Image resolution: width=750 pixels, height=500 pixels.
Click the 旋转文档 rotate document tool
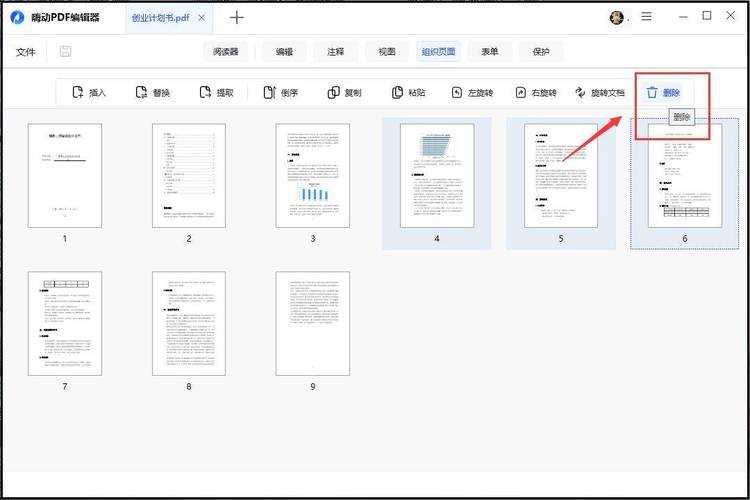click(600, 92)
